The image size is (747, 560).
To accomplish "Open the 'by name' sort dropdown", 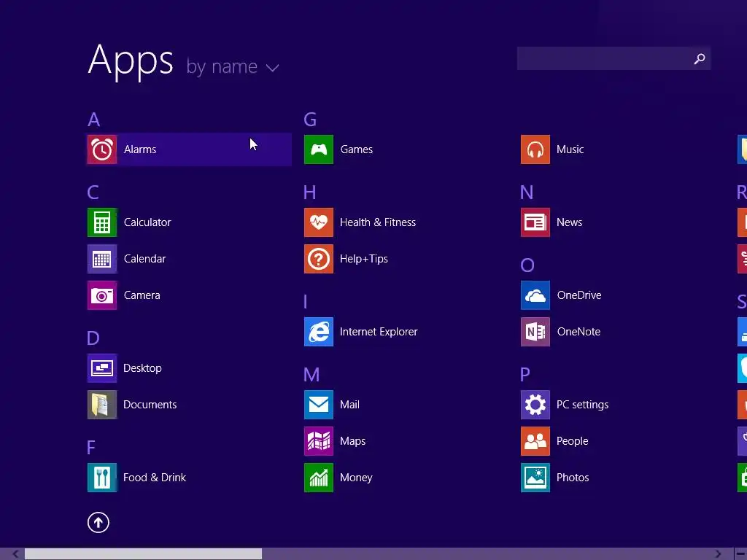I will [x=233, y=66].
